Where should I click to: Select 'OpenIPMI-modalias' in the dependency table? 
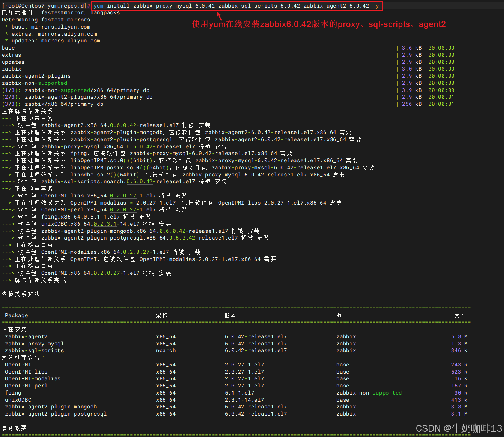click(33, 379)
